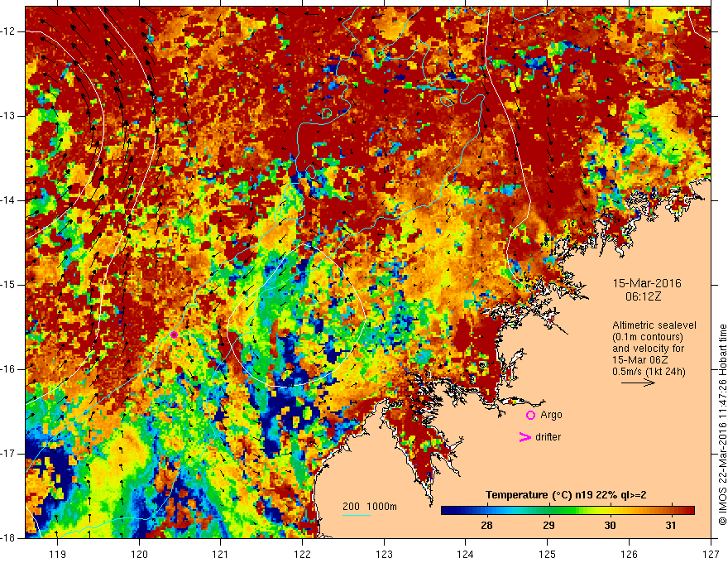The width and height of the screenshot is (728, 563).
Task: Click the 120 longitude axis label
Action: point(139,554)
